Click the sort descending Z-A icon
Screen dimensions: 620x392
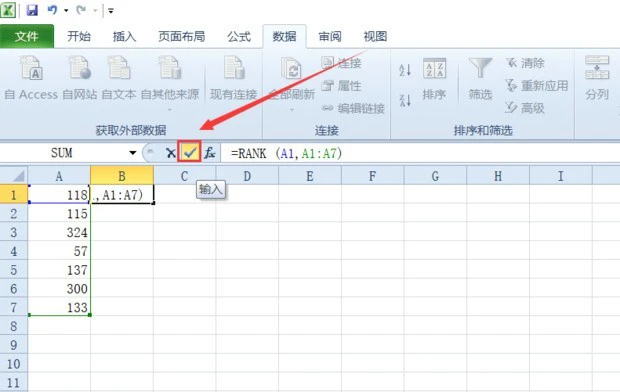(405, 100)
